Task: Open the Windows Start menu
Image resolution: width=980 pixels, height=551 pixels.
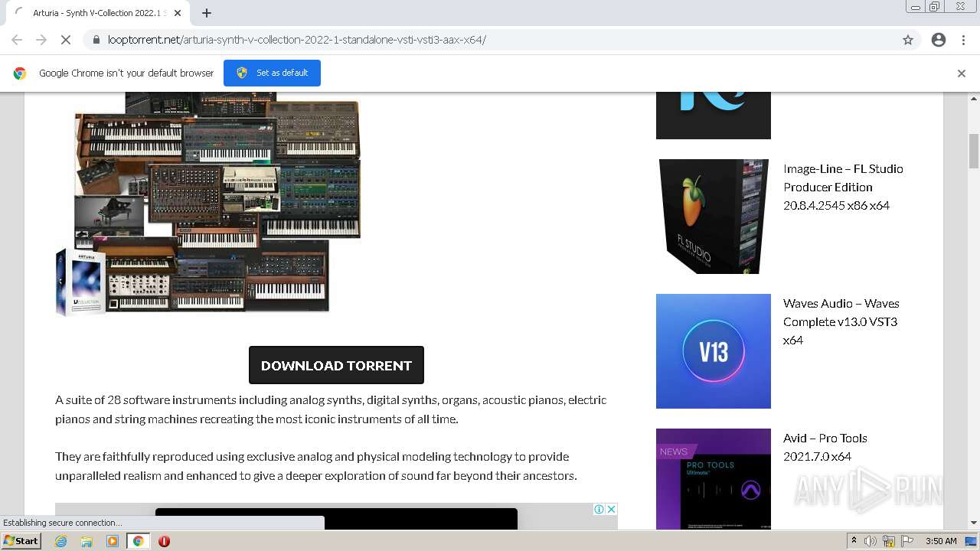Action: coord(21,541)
